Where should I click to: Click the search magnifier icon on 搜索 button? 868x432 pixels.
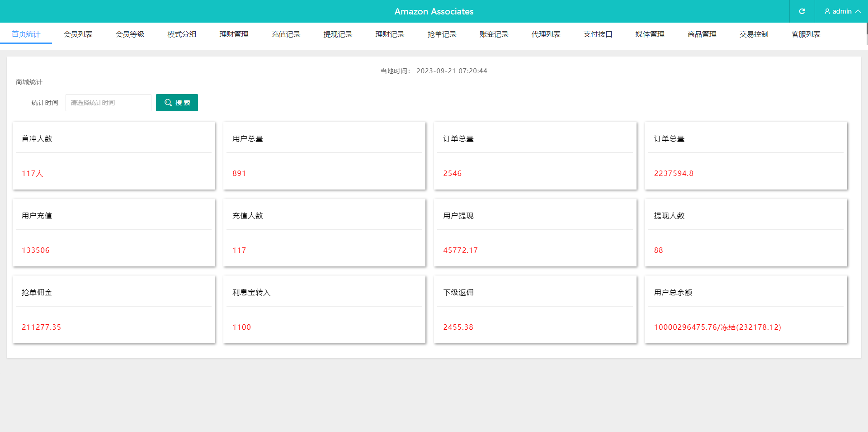pyautogui.click(x=168, y=103)
